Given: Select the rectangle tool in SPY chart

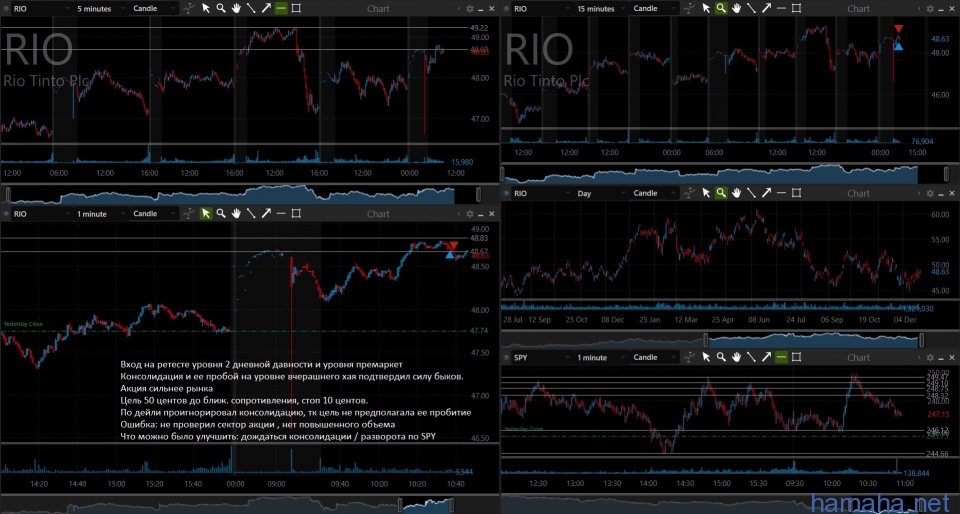Looking at the screenshot, I should coord(796,357).
